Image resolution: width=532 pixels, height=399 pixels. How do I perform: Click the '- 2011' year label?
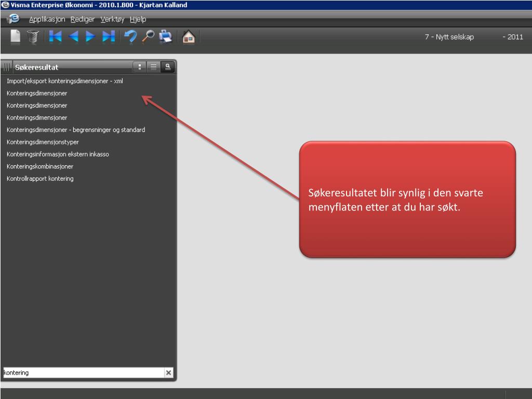click(513, 37)
